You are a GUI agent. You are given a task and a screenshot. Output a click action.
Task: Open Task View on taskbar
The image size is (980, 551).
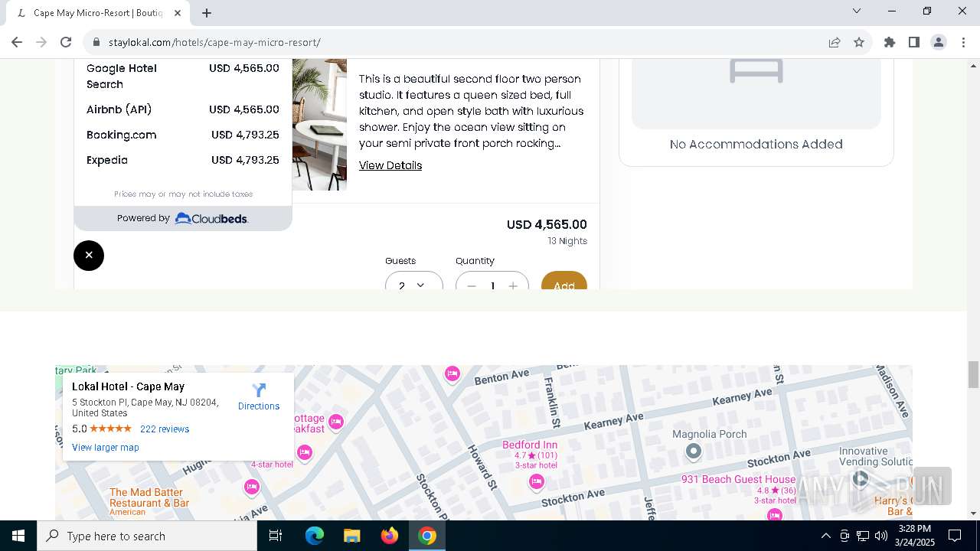click(x=276, y=536)
